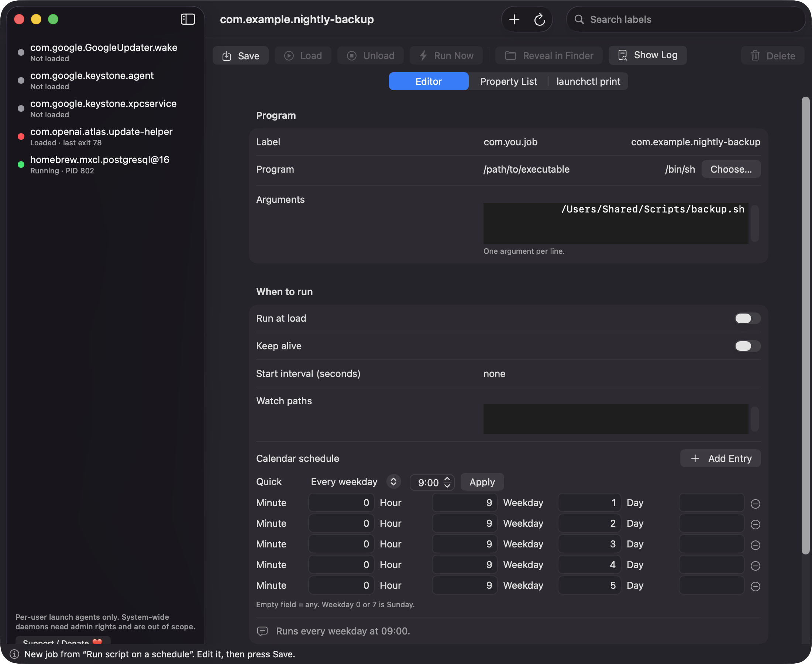The height and width of the screenshot is (664, 812).
Task: Switch to the Property List tab
Action: click(508, 81)
